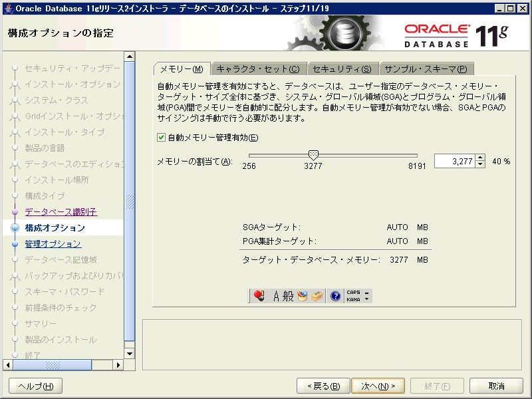
Task: Open the サンプル・スキーマ tab
Action: coord(426,69)
